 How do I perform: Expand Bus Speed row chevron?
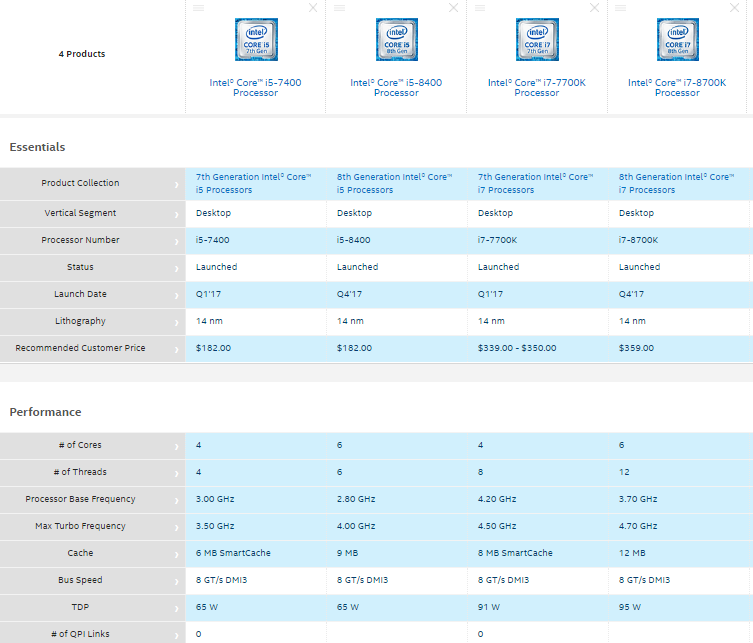[x=177, y=582]
